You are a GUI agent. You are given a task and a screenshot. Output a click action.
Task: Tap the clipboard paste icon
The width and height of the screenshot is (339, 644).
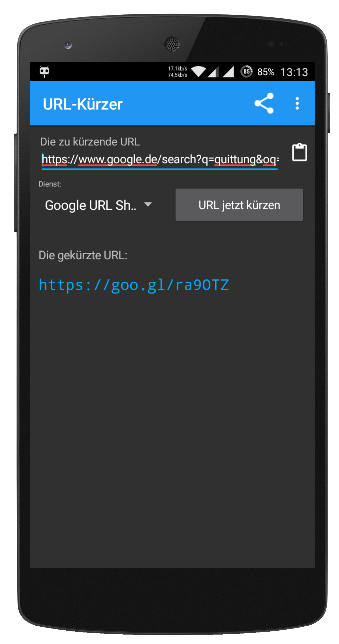pyautogui.click(x=299, y=152)
